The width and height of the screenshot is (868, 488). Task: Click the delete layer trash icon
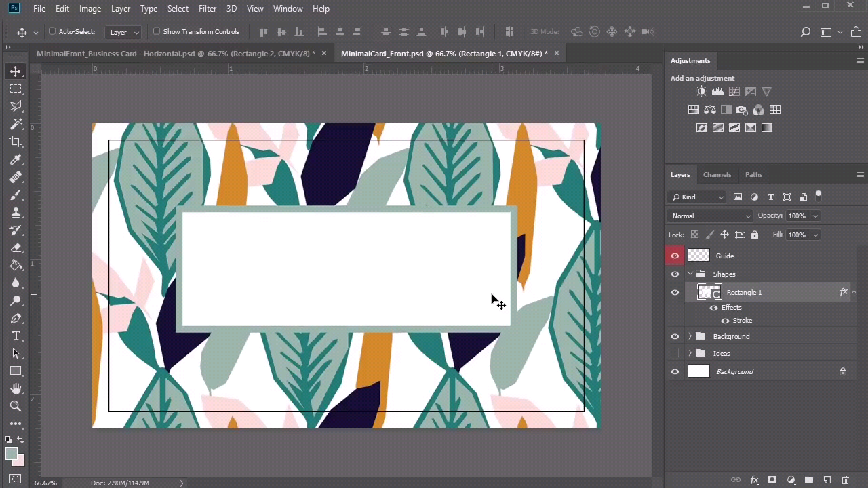pos(845,480)
